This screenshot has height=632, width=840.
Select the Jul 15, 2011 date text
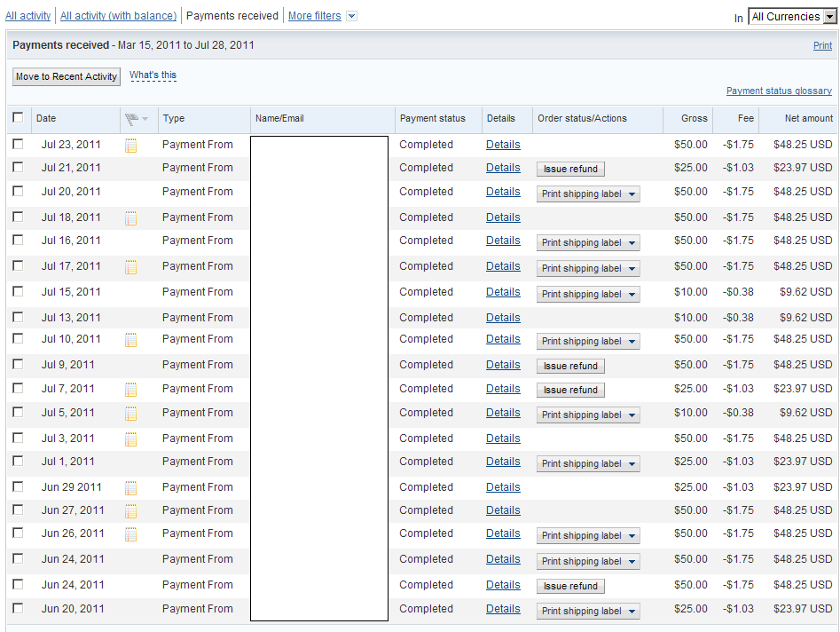[71, 292]
